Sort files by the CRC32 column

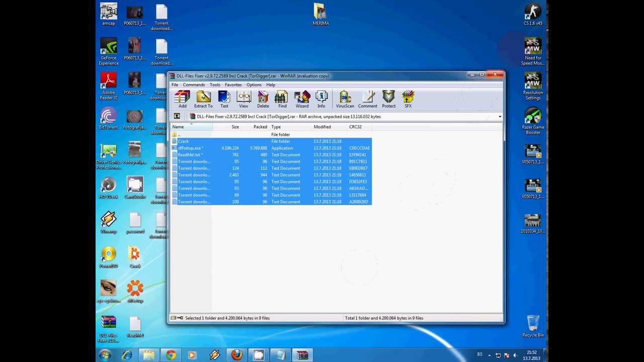[x=359, y=127]
